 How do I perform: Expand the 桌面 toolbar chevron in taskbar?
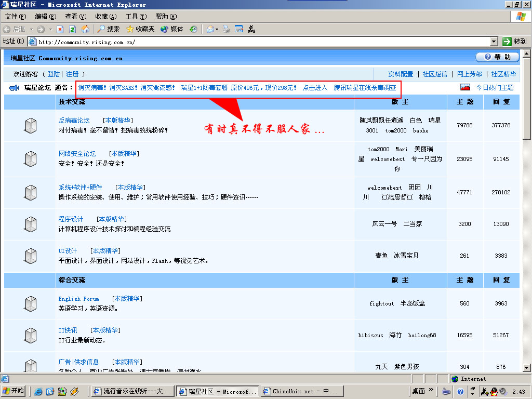tap(431, 390)
